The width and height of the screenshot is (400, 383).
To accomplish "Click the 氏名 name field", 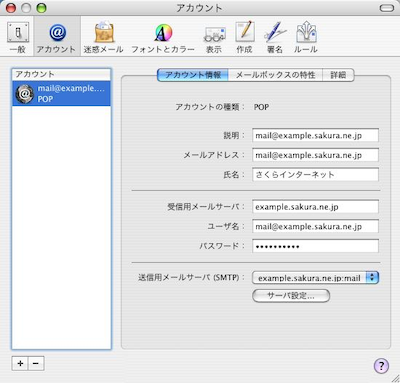I will (315, 174).
